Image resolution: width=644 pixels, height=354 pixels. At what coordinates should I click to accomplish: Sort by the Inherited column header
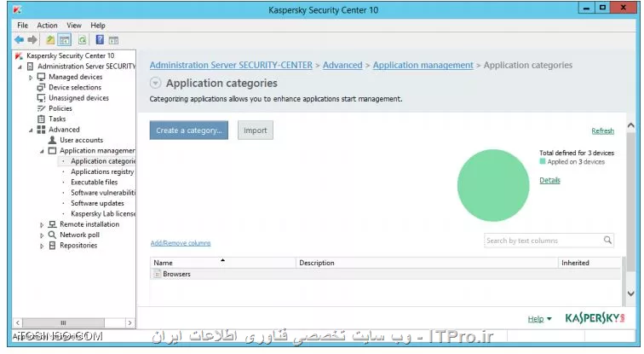(589, 263)
